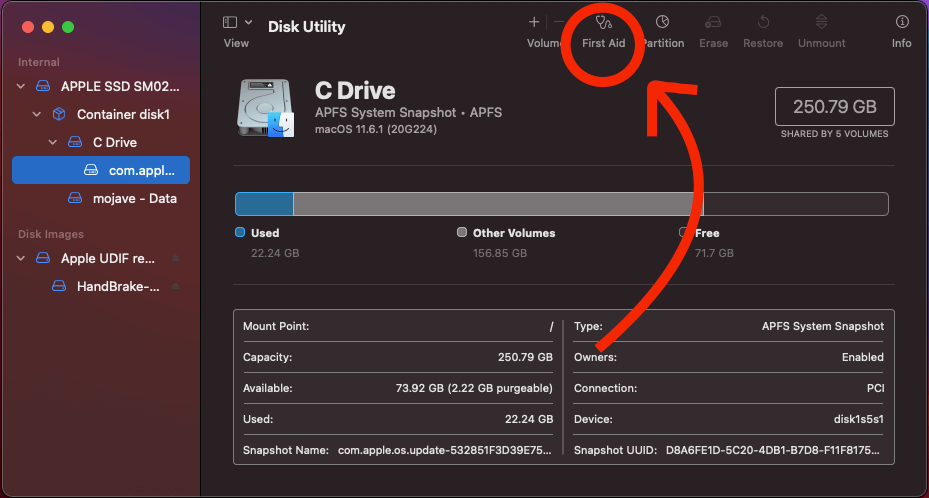This screenshot has height=498, width=929.
Task: Select mojave - Data volume
Action: pos(134,198)
